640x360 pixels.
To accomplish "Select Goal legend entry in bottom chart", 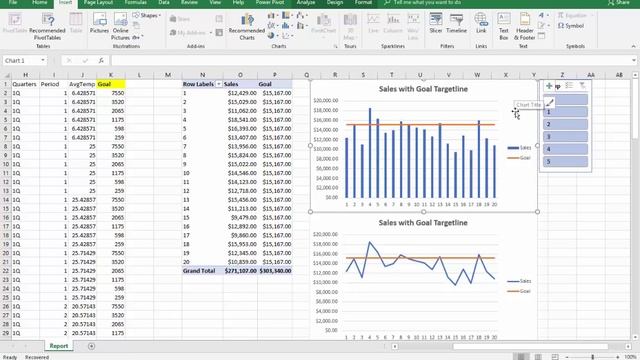I will tap(519, 291).
